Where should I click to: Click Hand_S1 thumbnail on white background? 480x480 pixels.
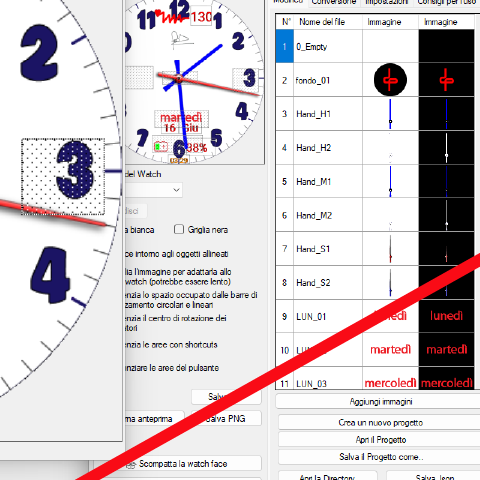tap(390, 249)
